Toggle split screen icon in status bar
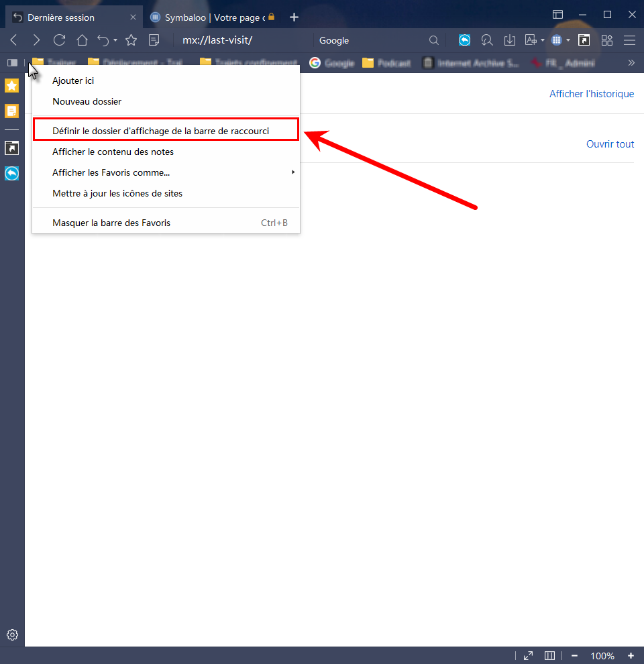 pyautogui.click(x=549, y=655)
